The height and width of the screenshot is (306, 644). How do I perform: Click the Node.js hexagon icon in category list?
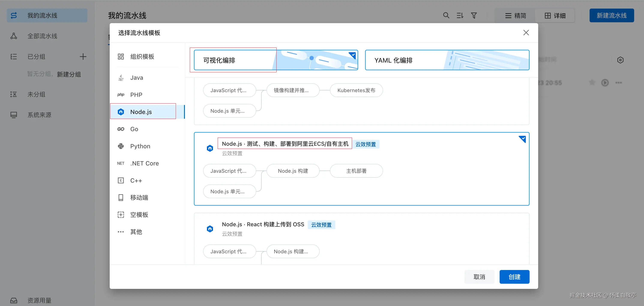121,112
